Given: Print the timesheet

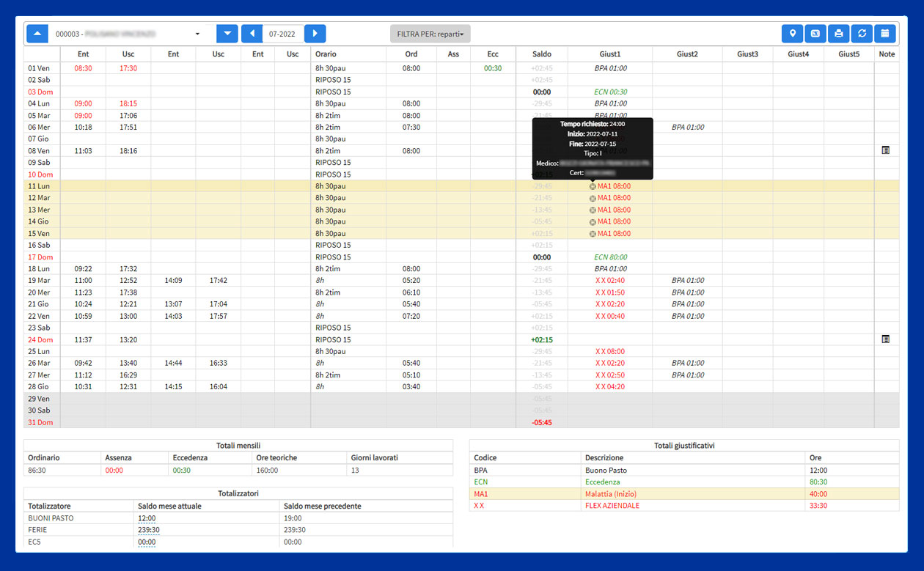Looking at the screenshot, I should [839, 34].
